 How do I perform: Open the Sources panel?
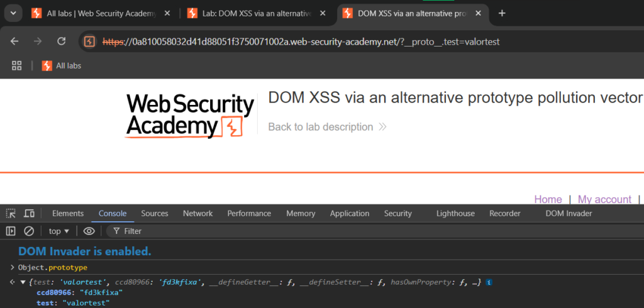[155, 214]
